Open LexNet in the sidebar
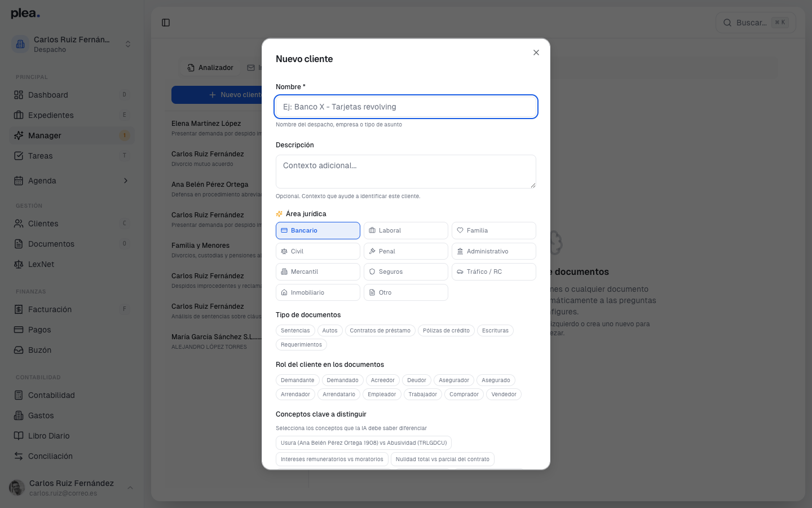The height and width of the screenshot is (508, 812). pyautogui.click(x=72, y=264)
